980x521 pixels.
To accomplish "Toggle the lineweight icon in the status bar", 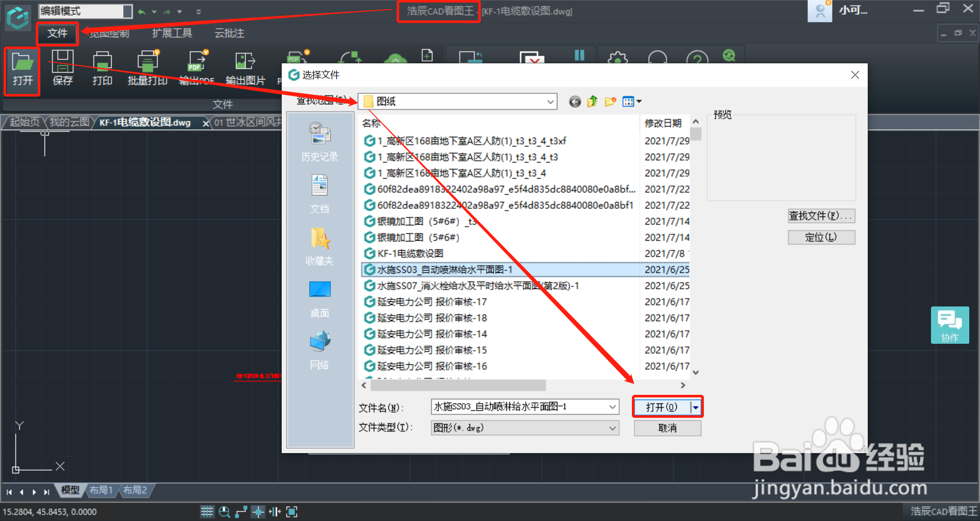I will point(275,511).
